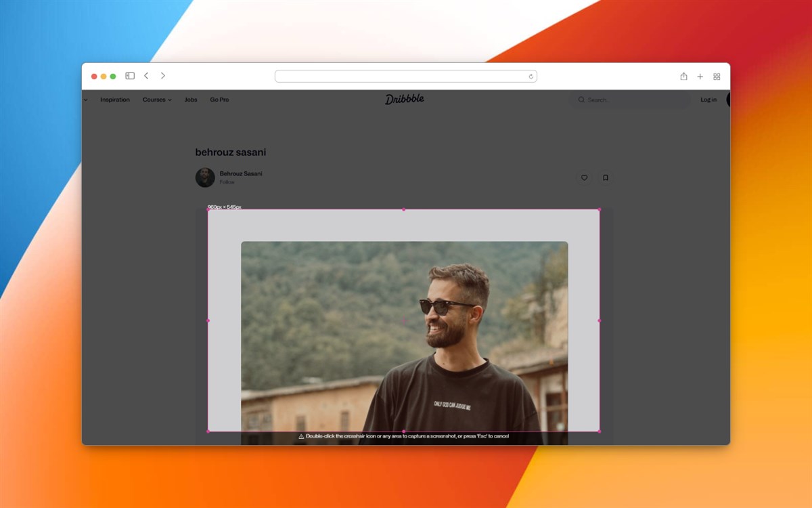Click the Dribbble logo
812x508 pixels.
click(x=405, y=99)
